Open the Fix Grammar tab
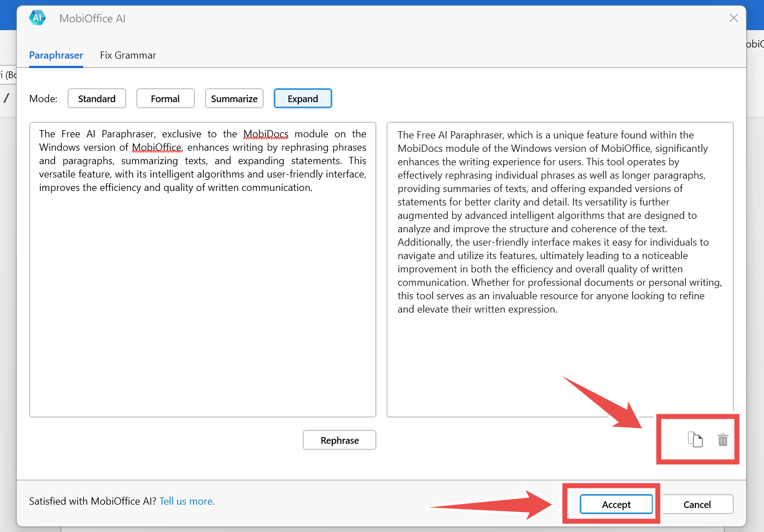764x532 pixels. point(128,55)
